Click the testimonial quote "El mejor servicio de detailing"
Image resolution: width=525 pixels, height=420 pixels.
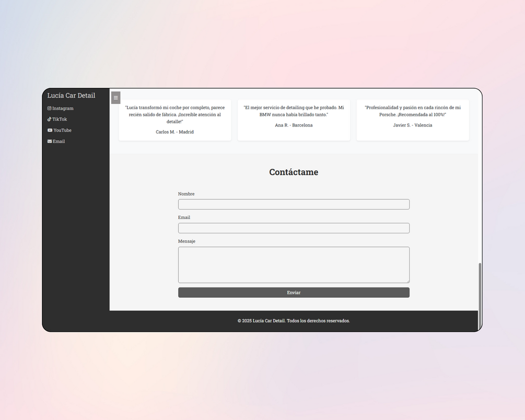pos(294,111)
